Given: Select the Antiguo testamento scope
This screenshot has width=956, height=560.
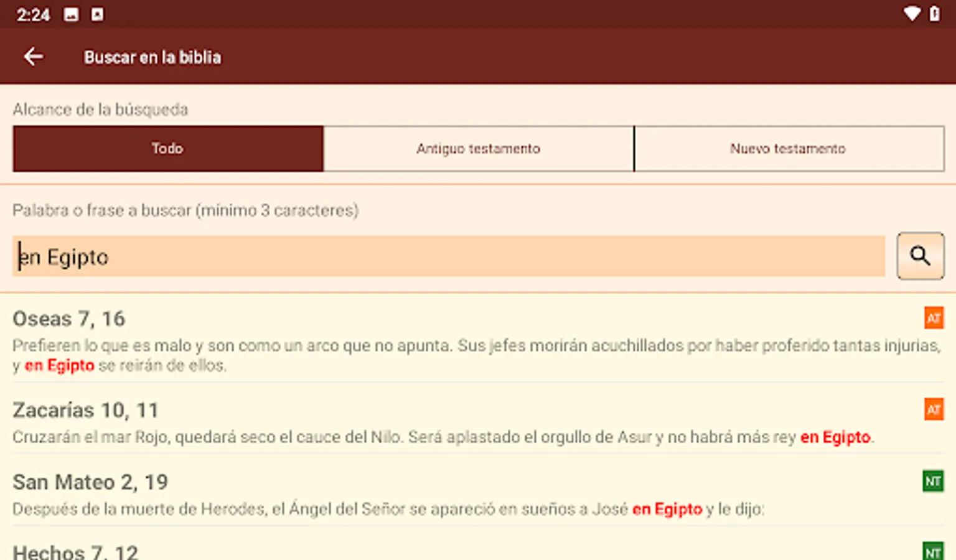Looking at the screenshot, I should coord(479,149).
